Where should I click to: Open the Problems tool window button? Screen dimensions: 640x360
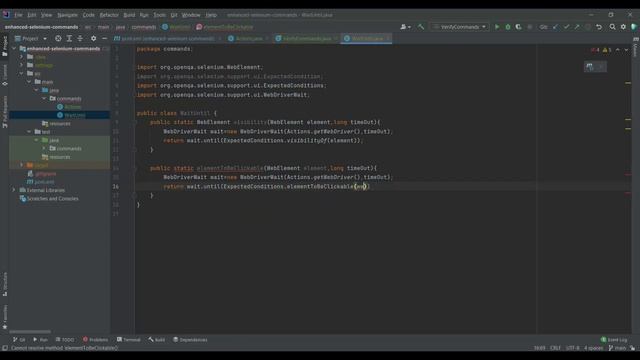[96, 340]
